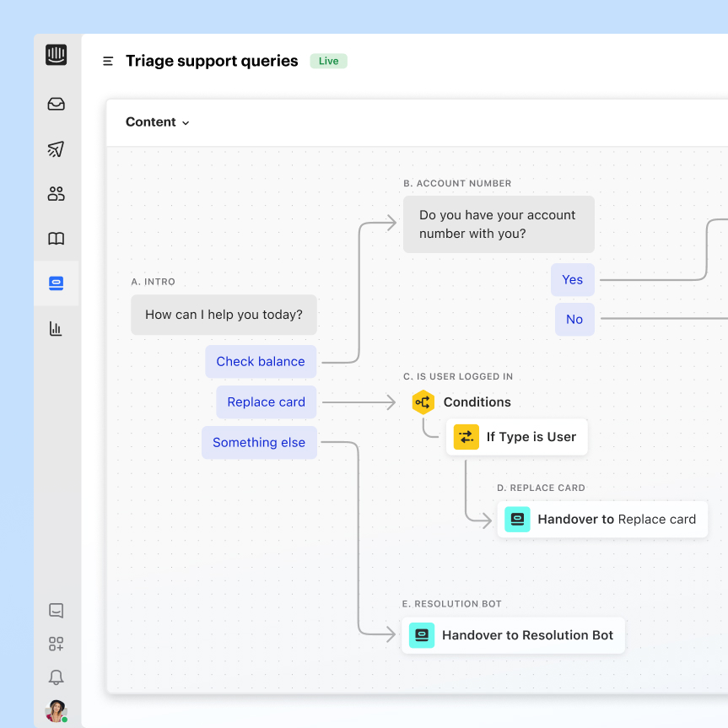
Task: Open the Content dropdown menu
Action: click(157, 121)
